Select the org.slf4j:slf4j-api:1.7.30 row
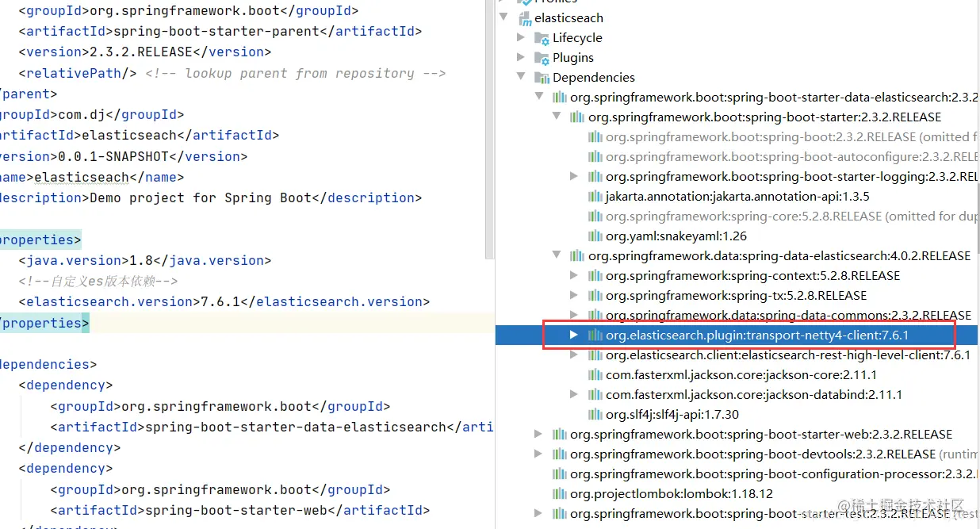The height and width of the screenshot is (529, 980). pyautogui.click(x=672, y=414)
